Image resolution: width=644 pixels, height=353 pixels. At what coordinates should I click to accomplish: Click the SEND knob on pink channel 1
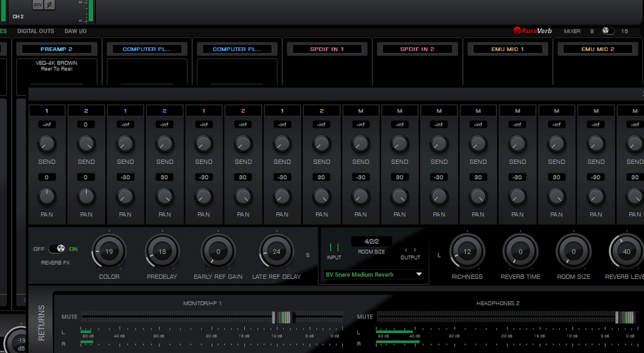pyautogui.click(x=204, y=144)
